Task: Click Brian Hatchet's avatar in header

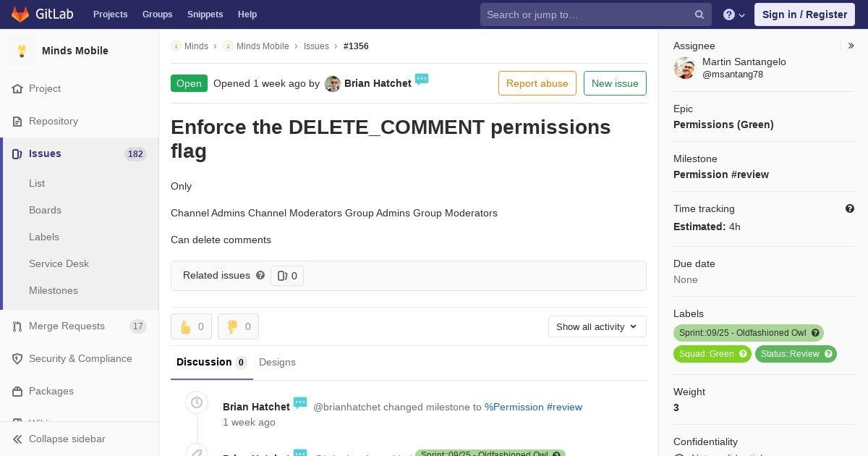Action: click(x=333, y=83)
